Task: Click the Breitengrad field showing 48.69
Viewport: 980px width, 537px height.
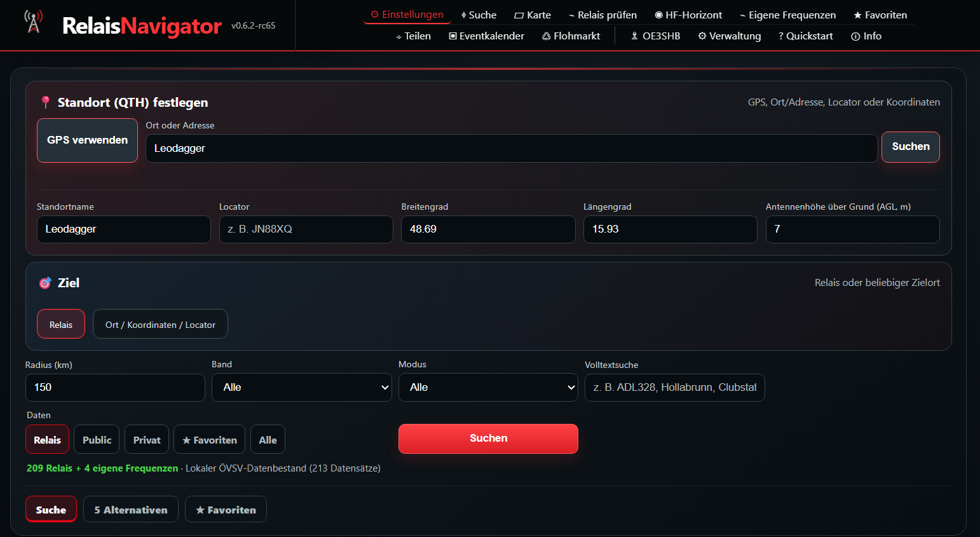Action: [488, 229]
